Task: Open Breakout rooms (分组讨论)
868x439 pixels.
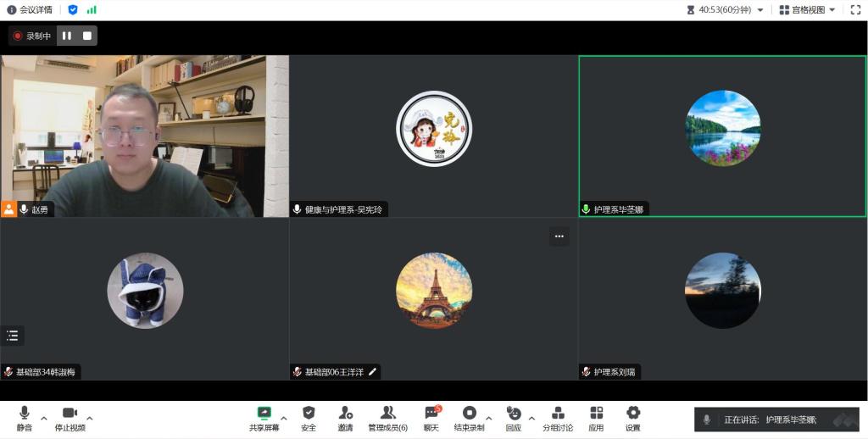Action: tap(558, 413)
